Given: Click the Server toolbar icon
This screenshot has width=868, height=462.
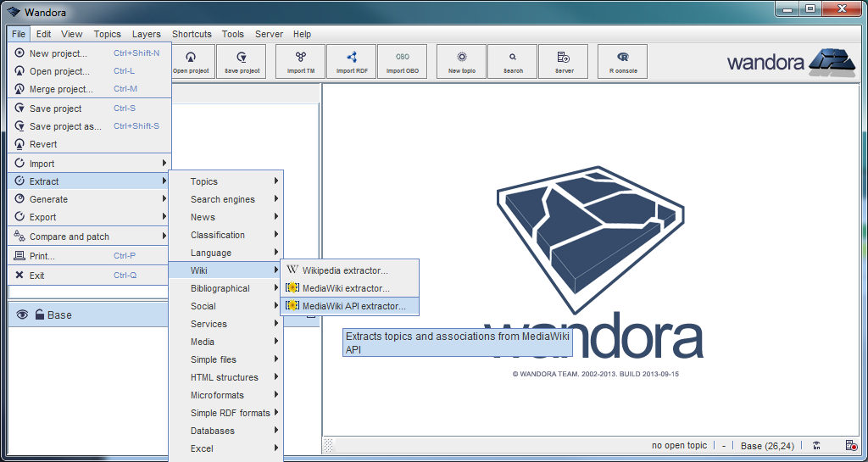Looking at the screenshot, I should (564, 61).
